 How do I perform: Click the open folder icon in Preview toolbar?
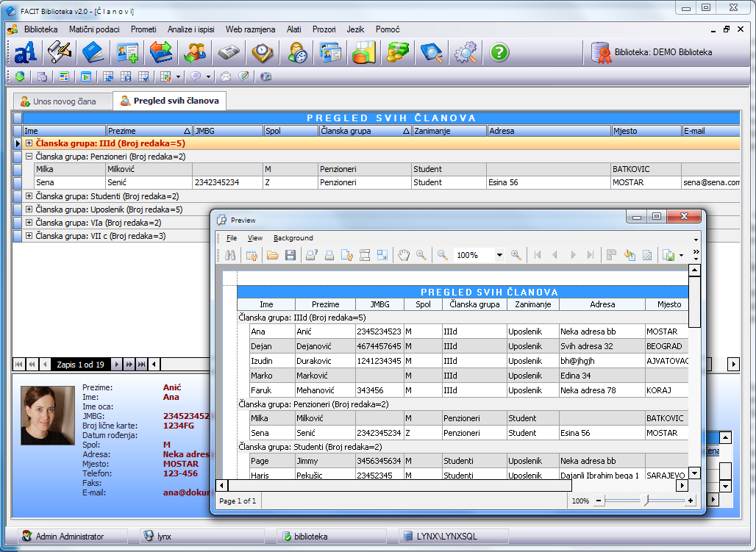pos(272,255)
